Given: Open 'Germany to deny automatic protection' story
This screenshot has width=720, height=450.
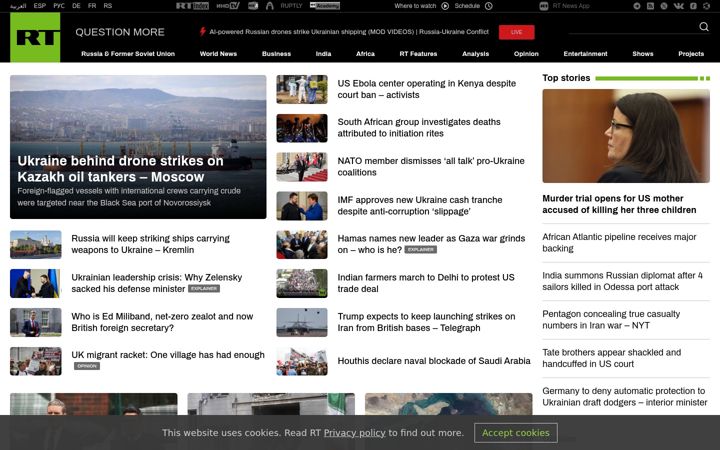Looking at the screenshot, I should pyautogui.click(x=624, y=397).
